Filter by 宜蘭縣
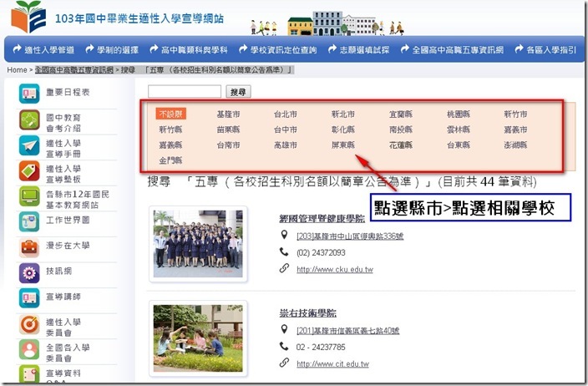This screenshot has height=386, width=588. [x=401, y=114]
